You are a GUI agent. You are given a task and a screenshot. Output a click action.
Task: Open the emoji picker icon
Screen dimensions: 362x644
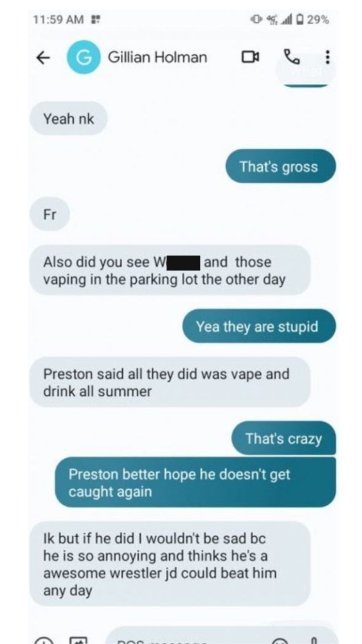click(x=281, y=640)
